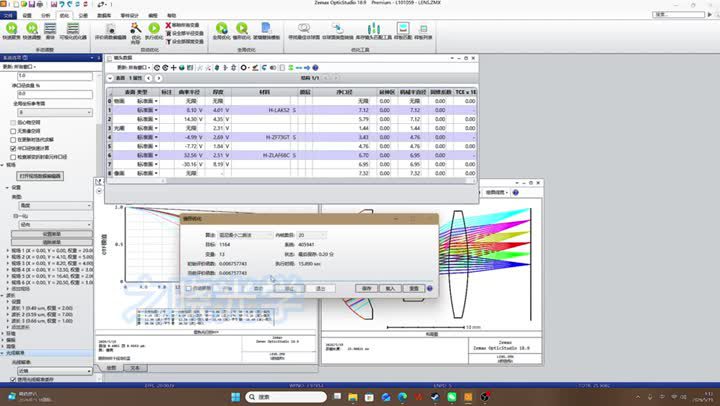Toggle 自动更新 checkbox in optimization dialog
This screenshot has height=406, width=720.
click(189, 288)
